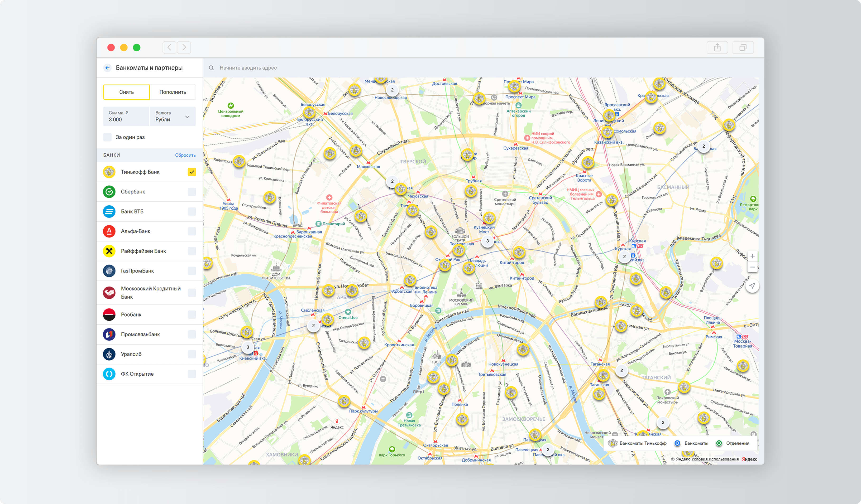The width and height of the screenshot is (861, 504).
Task: Click the Банкоматы и партнеры heading
Action: coord(149,67)
